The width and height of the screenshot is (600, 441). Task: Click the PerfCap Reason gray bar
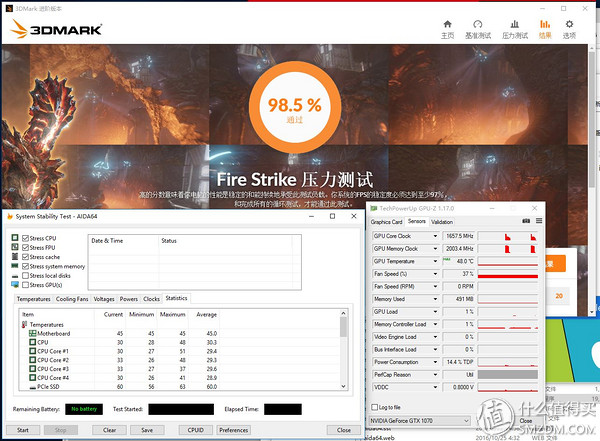508,375
